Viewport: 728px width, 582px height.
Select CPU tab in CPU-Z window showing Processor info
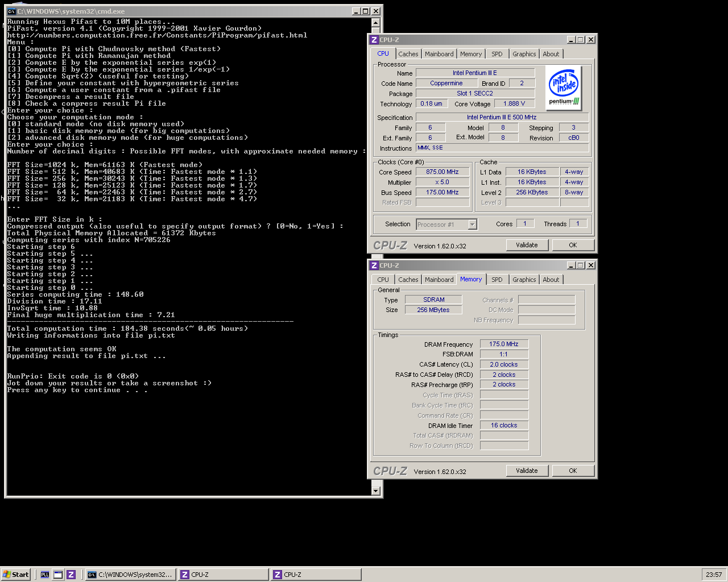(383, 53)
